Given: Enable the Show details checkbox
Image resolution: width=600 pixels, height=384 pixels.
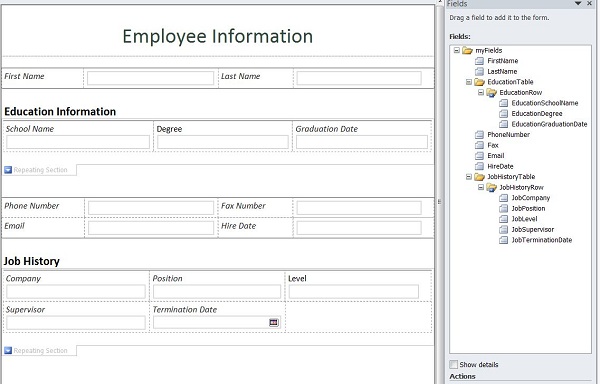Looking at the screenshot, I should point(453,364).
